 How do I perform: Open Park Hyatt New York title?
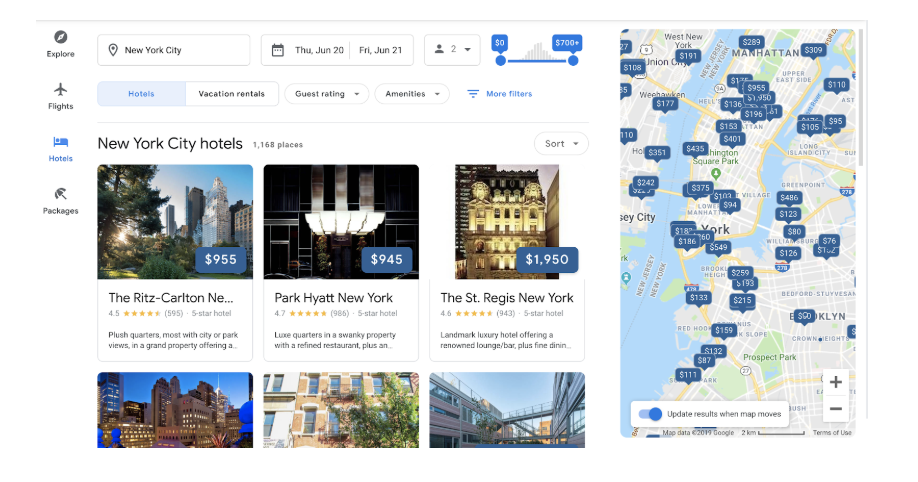click(x=334, y=298)
